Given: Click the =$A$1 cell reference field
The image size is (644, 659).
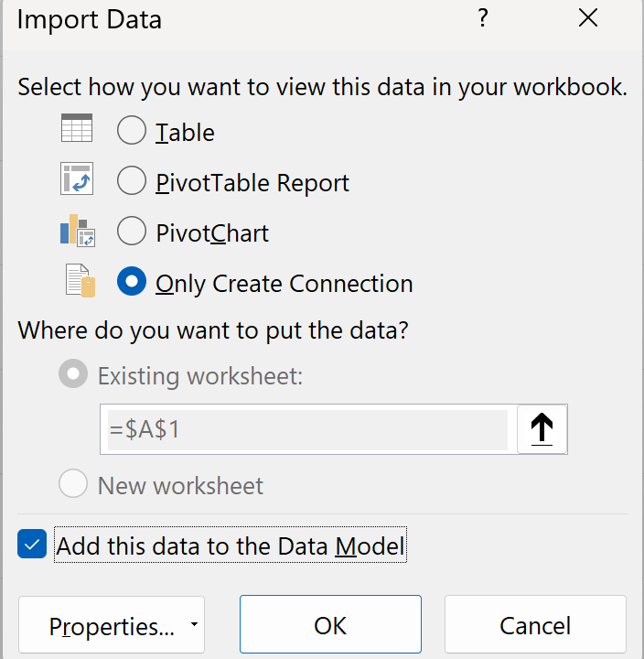Looking at the screenshot, I should pyautogui.click(x=307, y=429).
